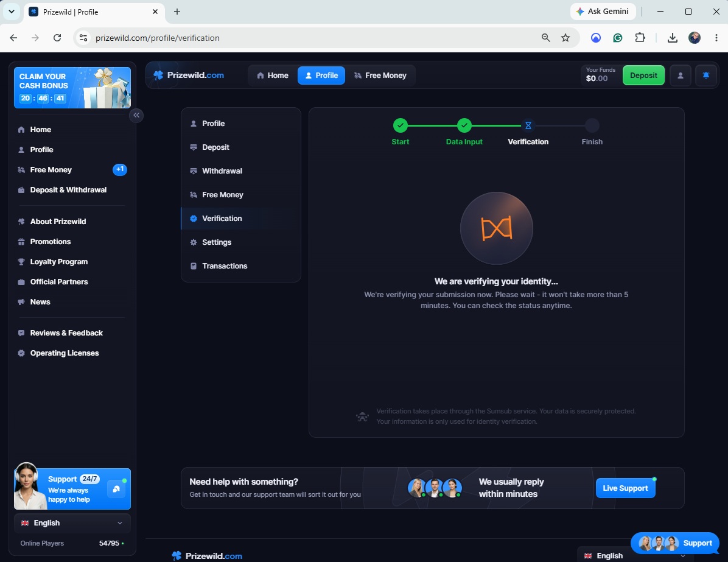Open Profile in the profile submenu

[240, 124]
